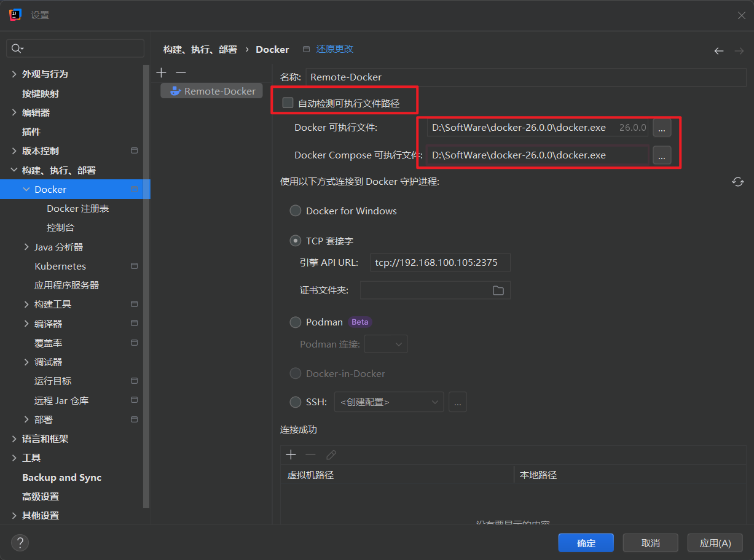Click the settings tree scrollbar

(x=146, y=286)
